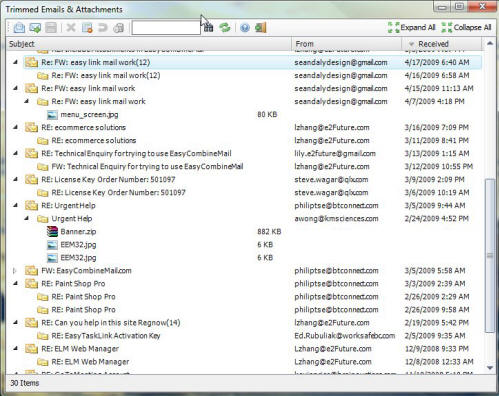Click the exit door icon in toolbar

pyautogui.click(x=261, y=27)
